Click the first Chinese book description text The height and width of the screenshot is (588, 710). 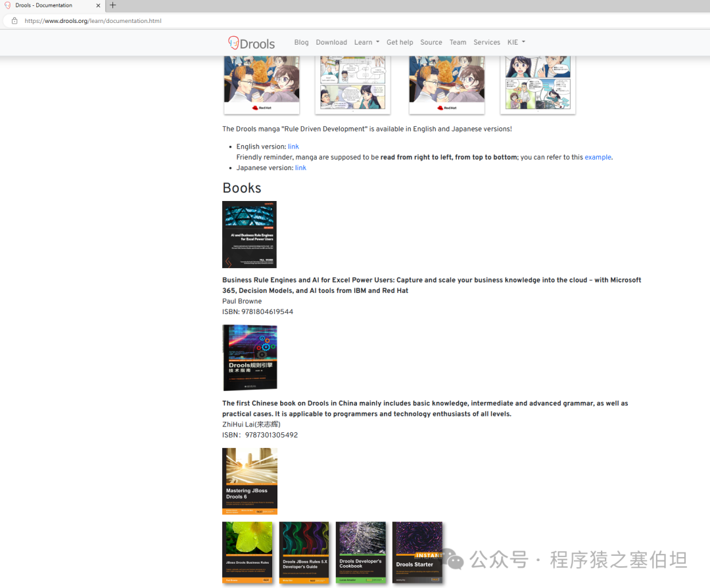[x=425, y=408]
